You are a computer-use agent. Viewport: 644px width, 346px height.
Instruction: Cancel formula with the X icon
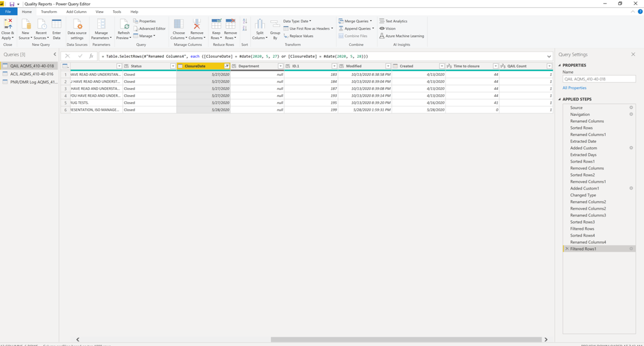(x=67, y=56)
